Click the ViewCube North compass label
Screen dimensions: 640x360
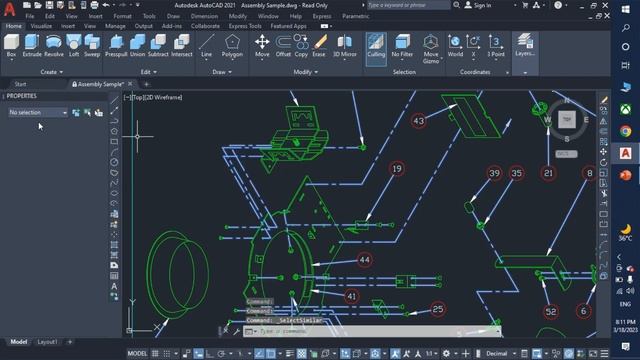click(567, 100)
